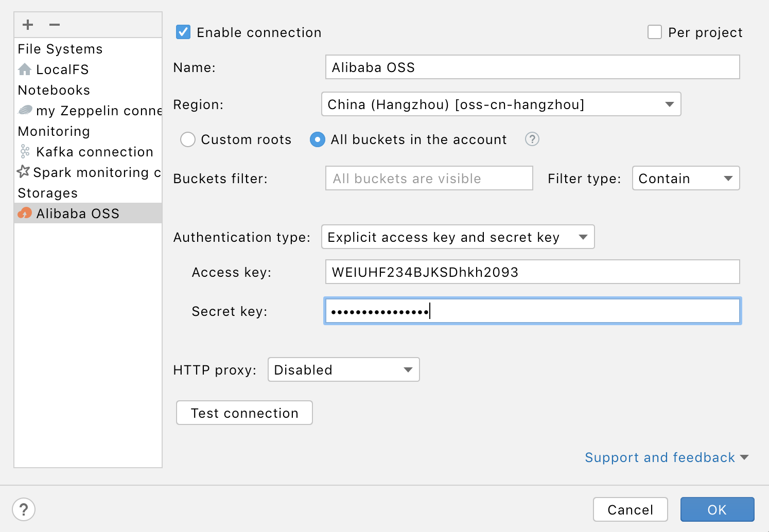Select Kafka connection in the list

88,151
